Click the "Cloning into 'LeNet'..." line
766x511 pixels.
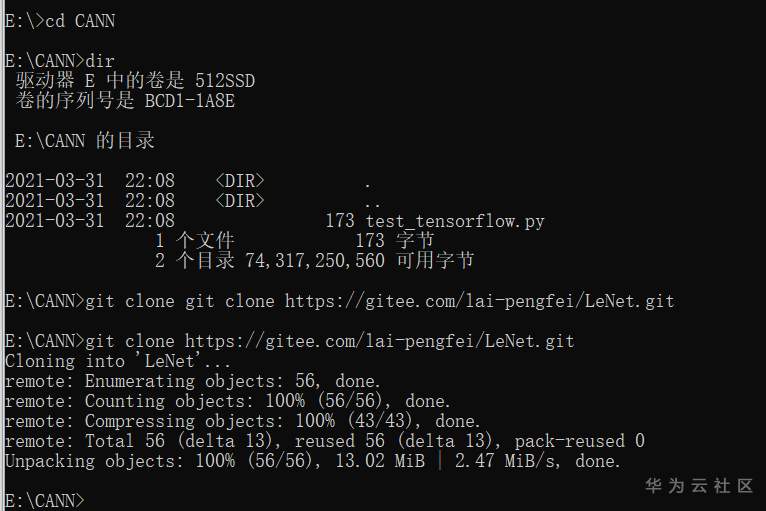click(118, 361)
